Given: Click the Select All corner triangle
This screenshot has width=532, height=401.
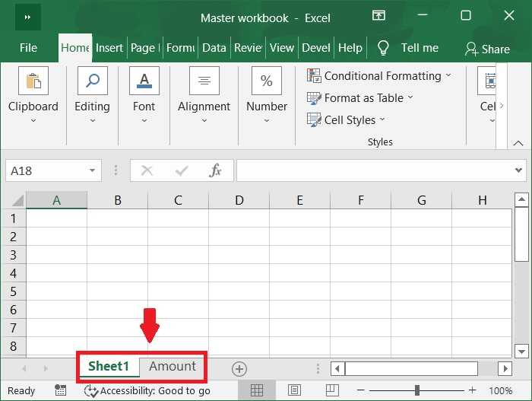Looking at the screenshot, I should [17, 201].
